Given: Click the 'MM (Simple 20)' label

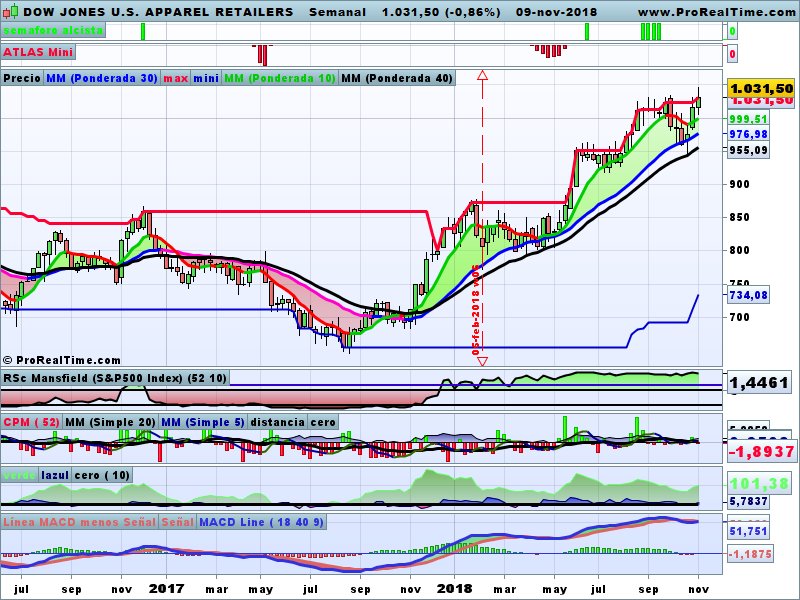Looking at the screenshot, I should click(111, 422).
